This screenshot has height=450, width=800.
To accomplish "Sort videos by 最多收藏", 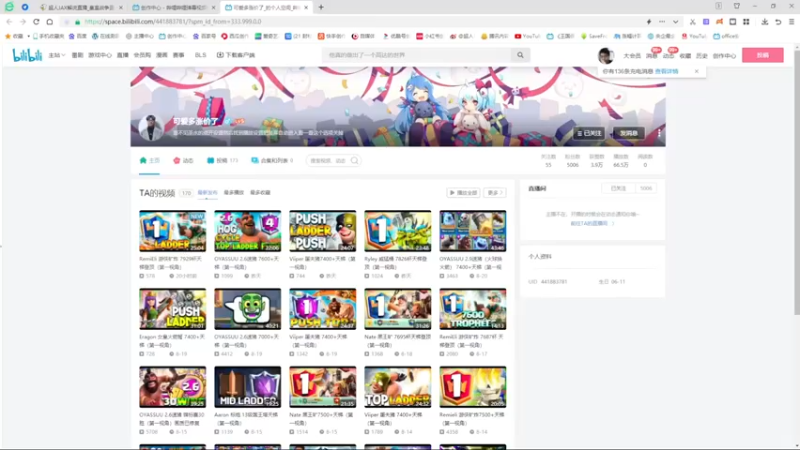I will click(260, 193).
